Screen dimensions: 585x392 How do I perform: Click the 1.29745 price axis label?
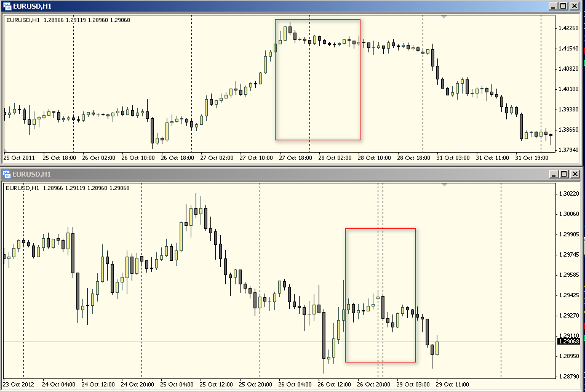[x=569, y=255]
